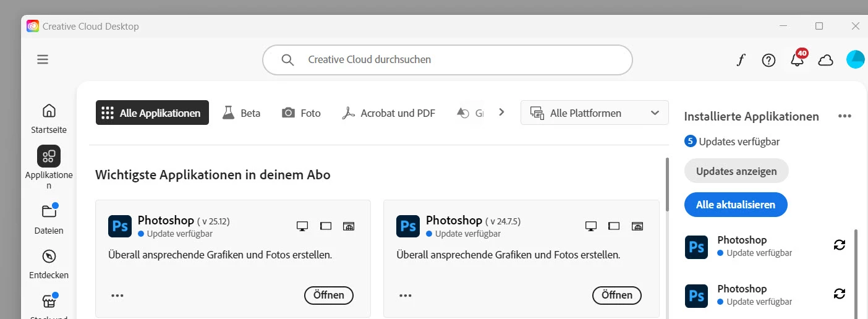Click '5 Updates verfügbar' text
This screenshot has height=319, width=868.
point(732,142)
